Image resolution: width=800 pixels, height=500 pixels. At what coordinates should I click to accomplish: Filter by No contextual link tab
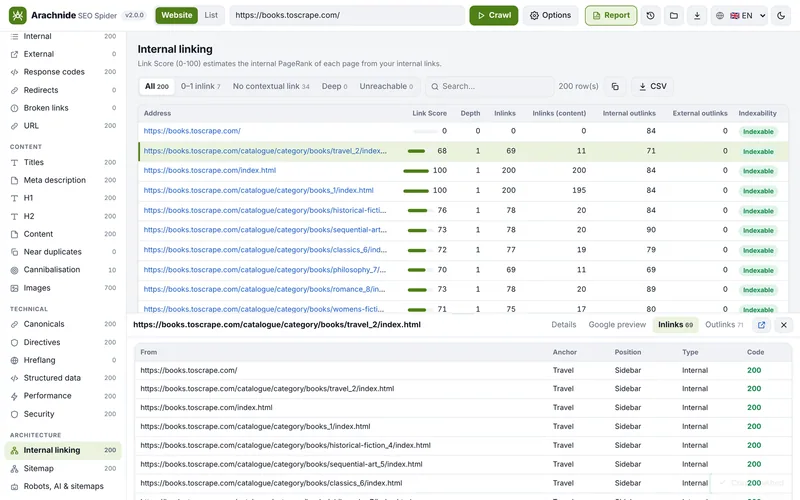pos(271,86)
